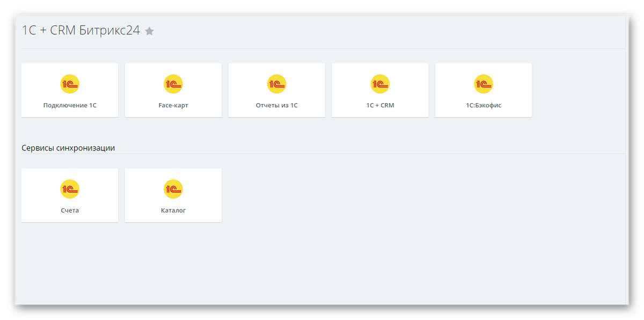Open the 1С:Бэкофис label
Screen dimensions: 644x320
tap(484, 105)
